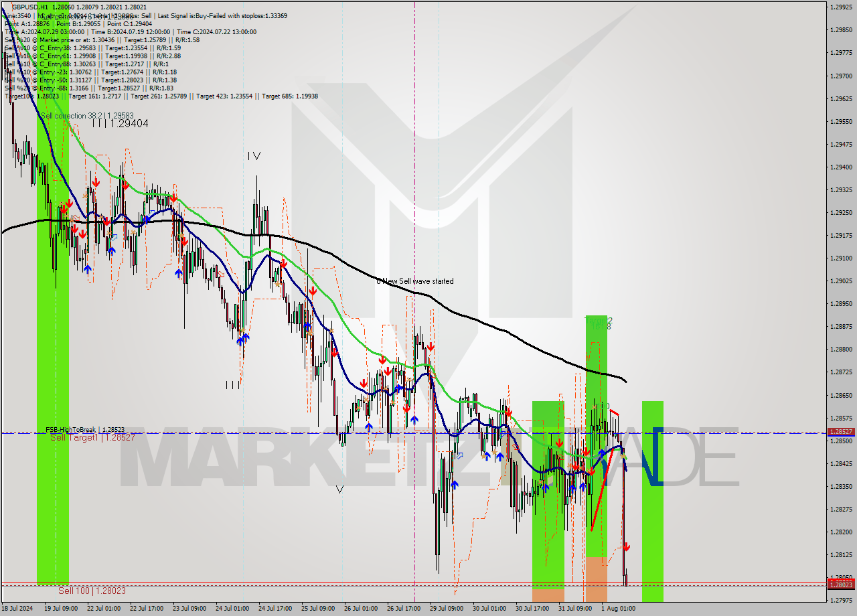Screen dimensions: 857x616
Task: Click the 'FSB-HighToBreak | 1.28523' label
Action: click(85, 430)
